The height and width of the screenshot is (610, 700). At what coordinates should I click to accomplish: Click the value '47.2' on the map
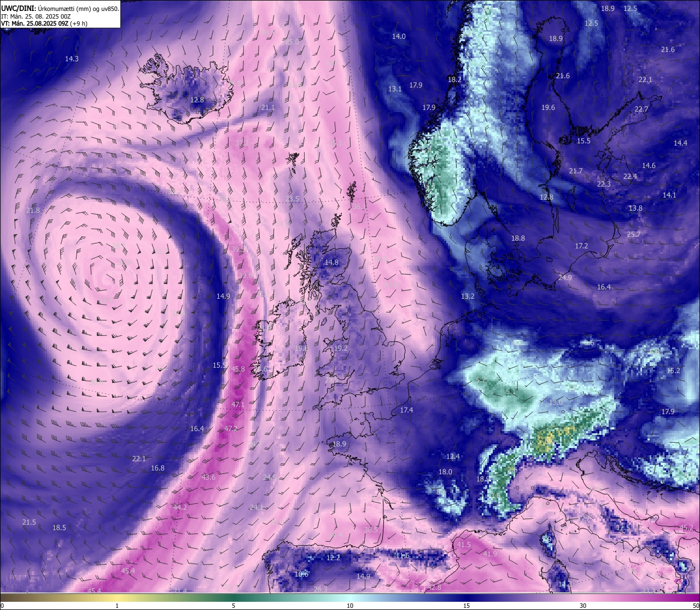click(231, 429)
